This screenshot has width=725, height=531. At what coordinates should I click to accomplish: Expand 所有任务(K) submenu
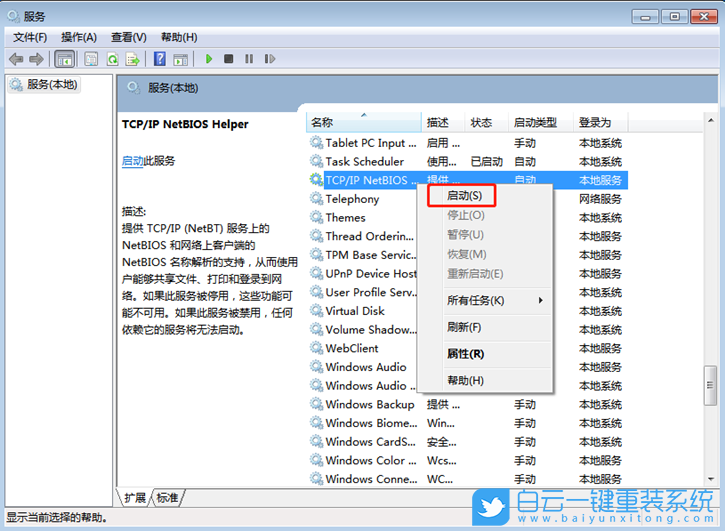485,301
